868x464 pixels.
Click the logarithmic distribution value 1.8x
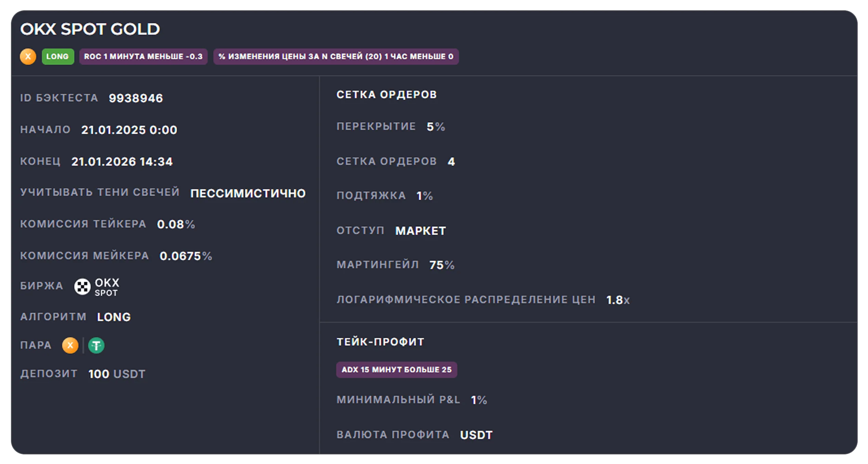[618, 300]
